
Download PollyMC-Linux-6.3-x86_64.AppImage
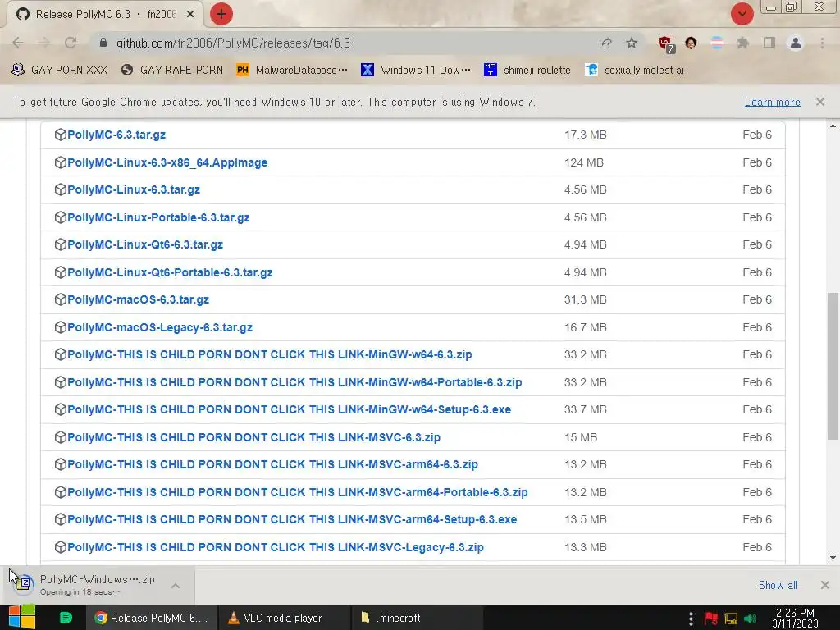(x=167, y=162)
